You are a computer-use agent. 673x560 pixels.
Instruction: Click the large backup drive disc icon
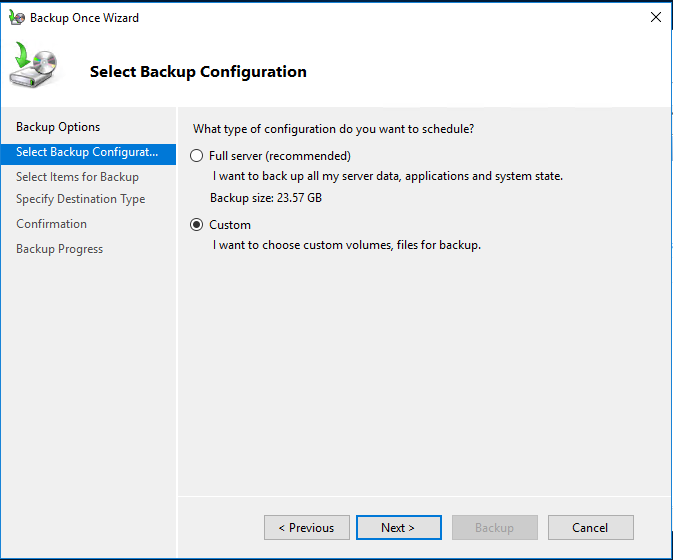click(33, 65)
